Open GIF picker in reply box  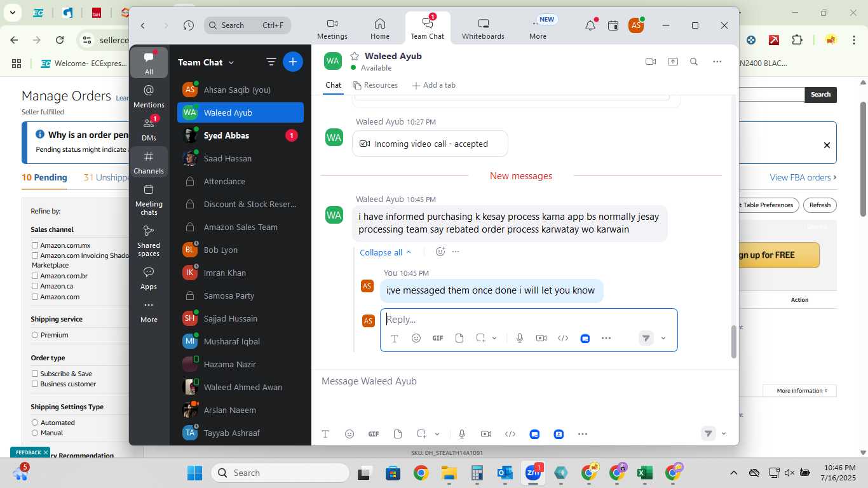coord(438,338)
